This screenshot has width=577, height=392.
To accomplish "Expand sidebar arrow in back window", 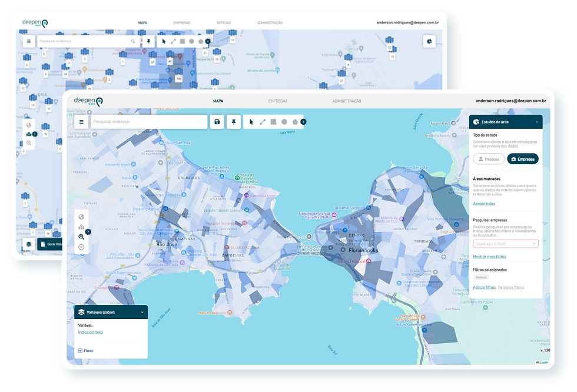I will pyautogui.click(x=35, y=134).
